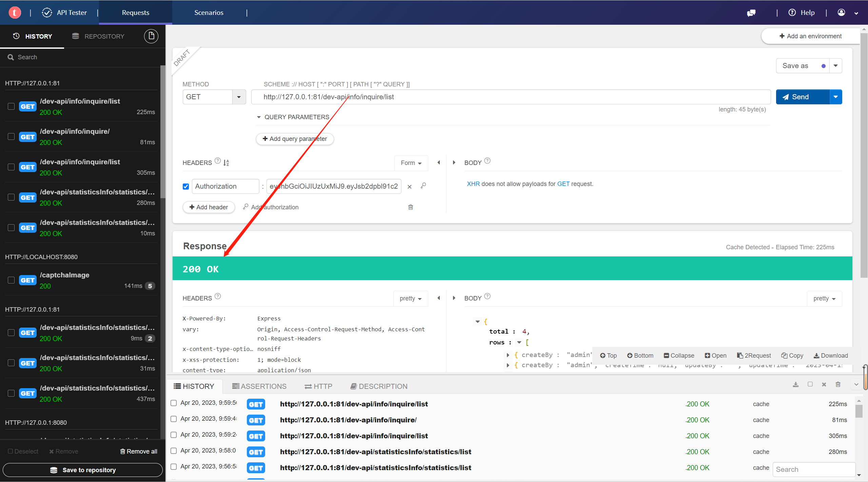Expand the pretty response body dropdown
This screenshot has width=868, height=482.
pyautogui.click(x=825, y=298)
